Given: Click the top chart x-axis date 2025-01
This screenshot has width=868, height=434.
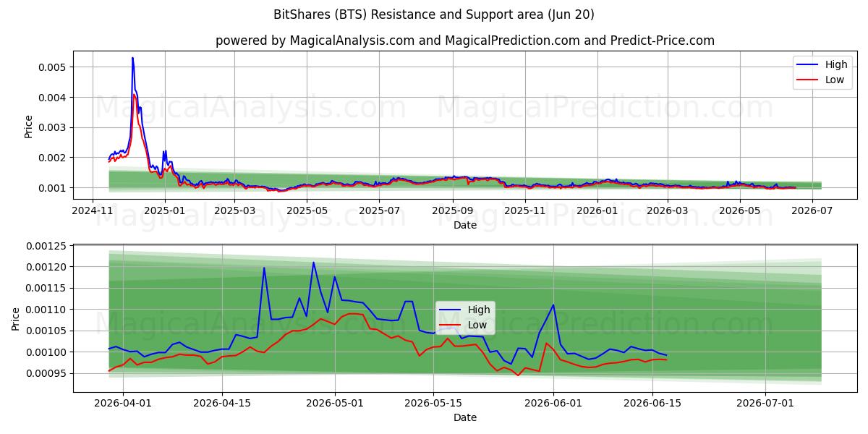Looking at the screenshot, I should click(x=165, y=210).
